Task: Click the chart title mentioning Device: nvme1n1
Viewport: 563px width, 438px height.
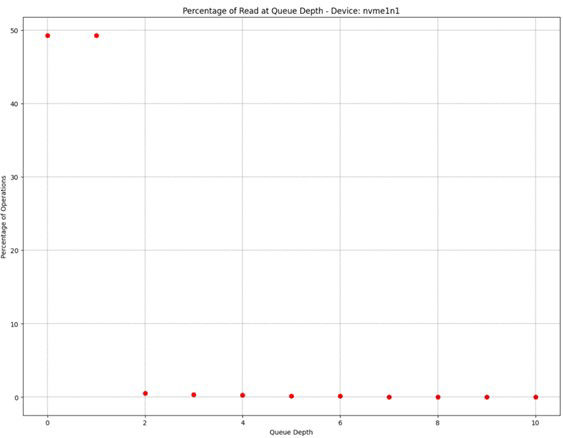Action: 291,11
